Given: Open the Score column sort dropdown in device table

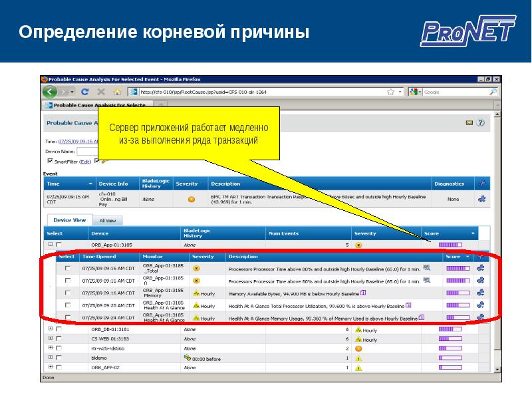Looking at the screenshot, I should click(473, 234).
